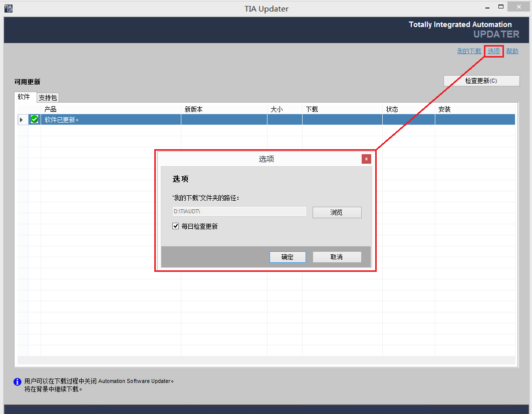The width and height of the screenshot is (532, 414).
Task: Confirm with the 确定 button
Action: click(288, 257)
